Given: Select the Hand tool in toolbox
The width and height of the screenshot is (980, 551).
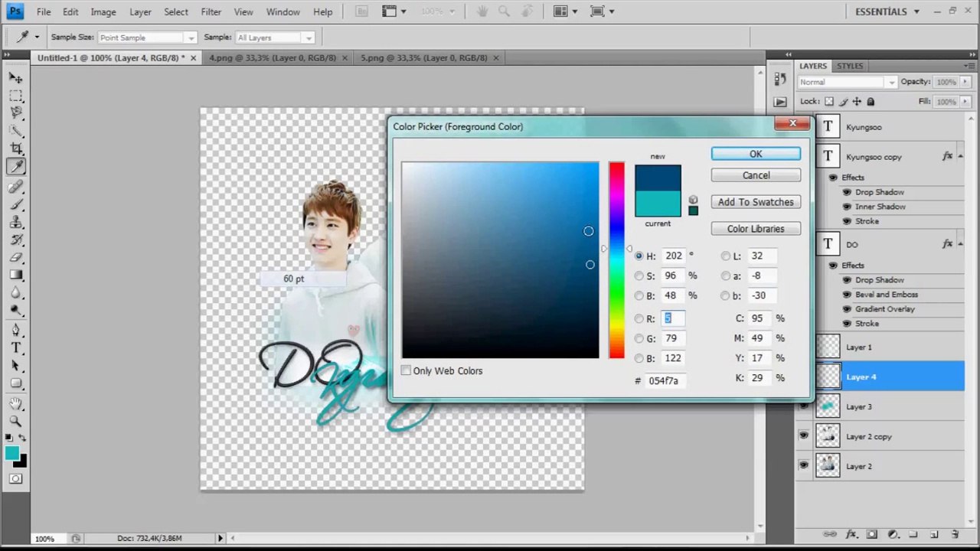Looking at the screenshot, I should click(16, 403).
